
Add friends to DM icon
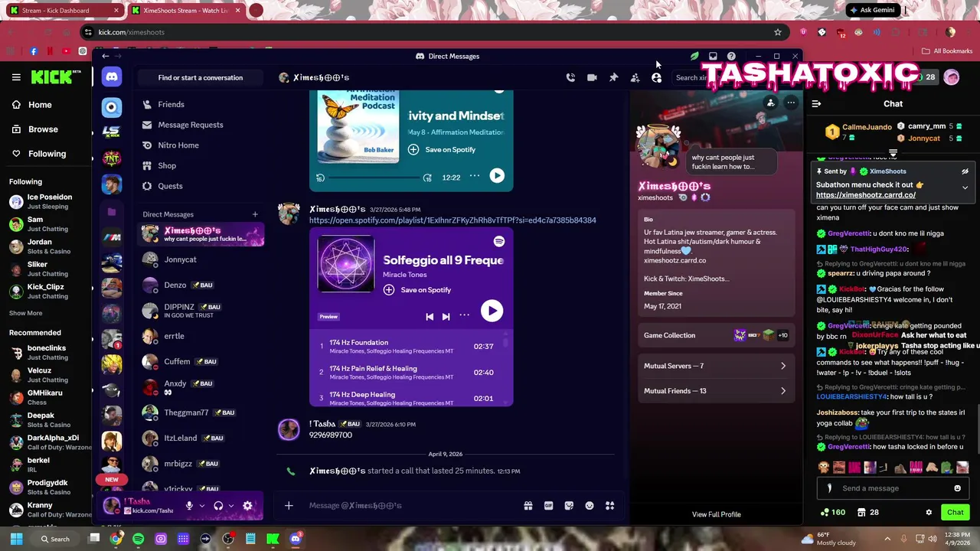coord(635,77)
